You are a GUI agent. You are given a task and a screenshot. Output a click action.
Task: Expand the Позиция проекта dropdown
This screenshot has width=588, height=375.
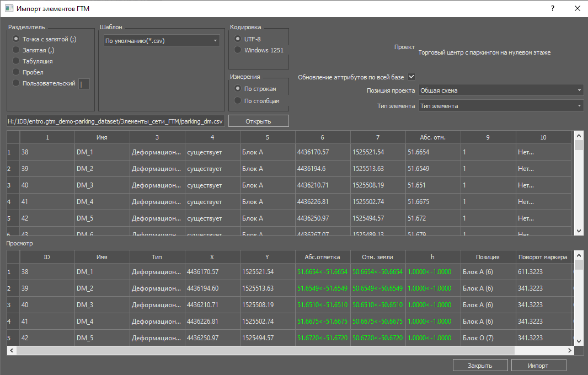[x=501, y=90]
